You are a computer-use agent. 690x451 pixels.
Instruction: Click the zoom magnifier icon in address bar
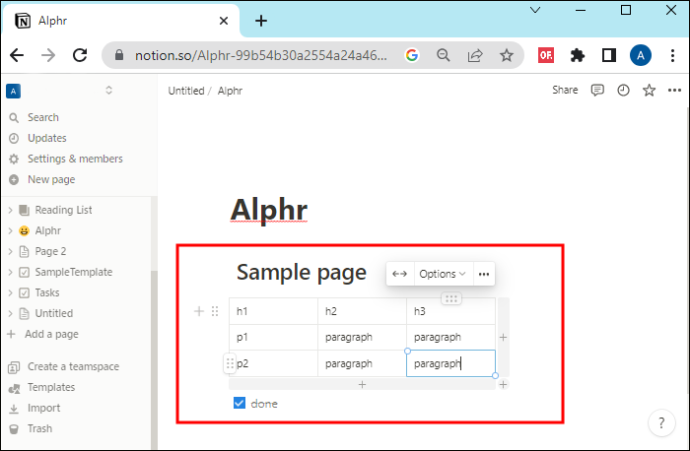[443, 55]
